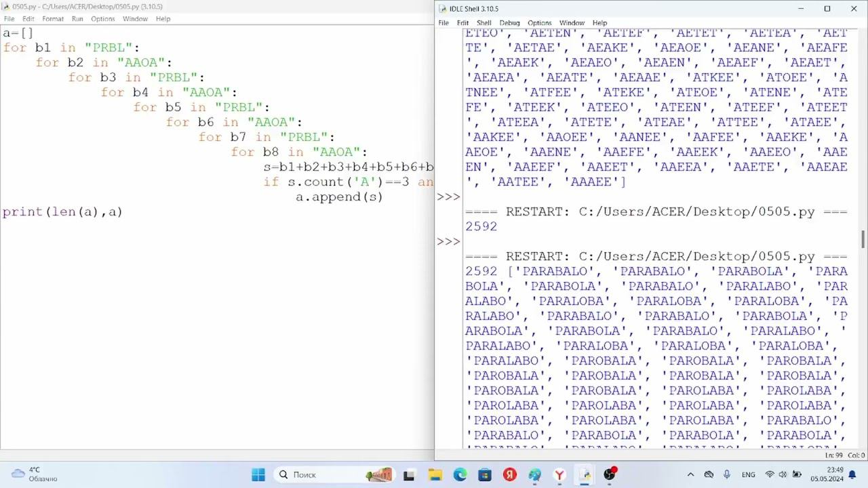The height and width of the screenshot is (488, 868).
Task: Close the IDLE Shell window
Action: [854, 9]
